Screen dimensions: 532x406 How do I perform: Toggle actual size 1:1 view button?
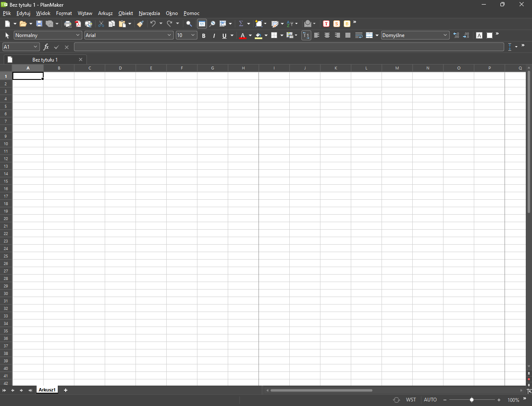tap(202, 24)
